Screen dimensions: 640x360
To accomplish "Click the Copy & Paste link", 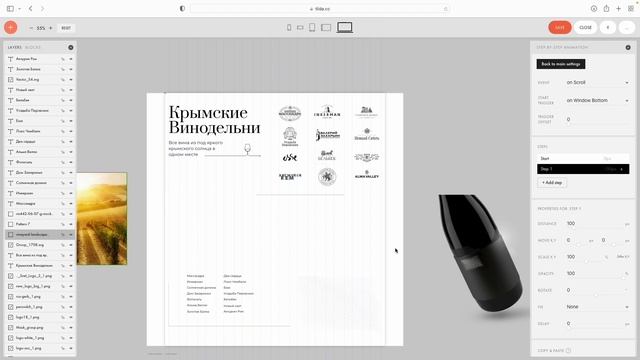I will tap(551, 351).
